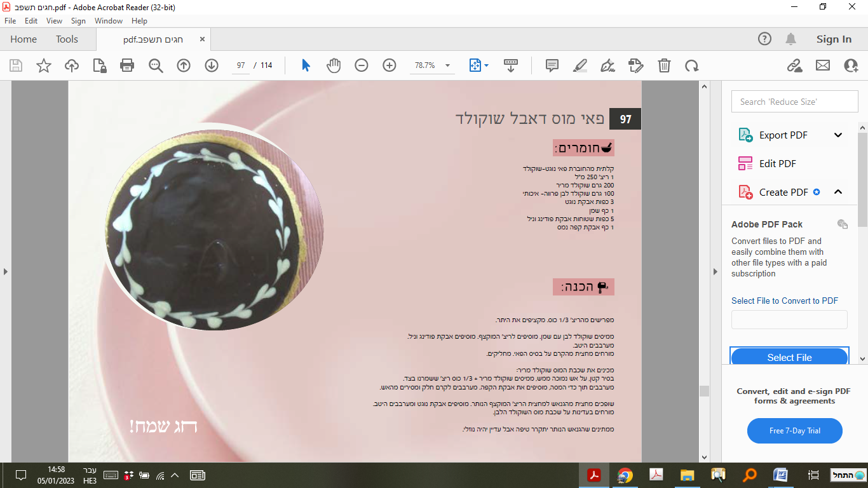Start the Free 7-Day Trial
Viewport: 868px width, 488px height.
click(795, 431)
